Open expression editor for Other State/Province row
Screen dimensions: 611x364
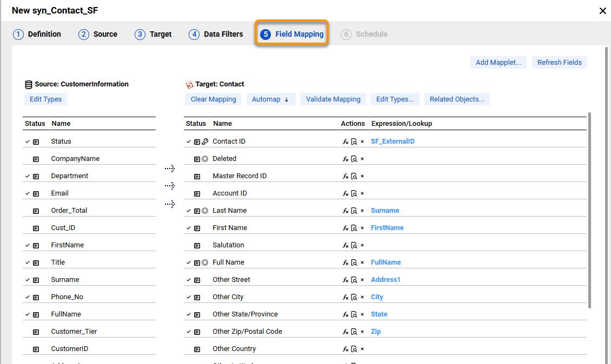pos(346,314)
